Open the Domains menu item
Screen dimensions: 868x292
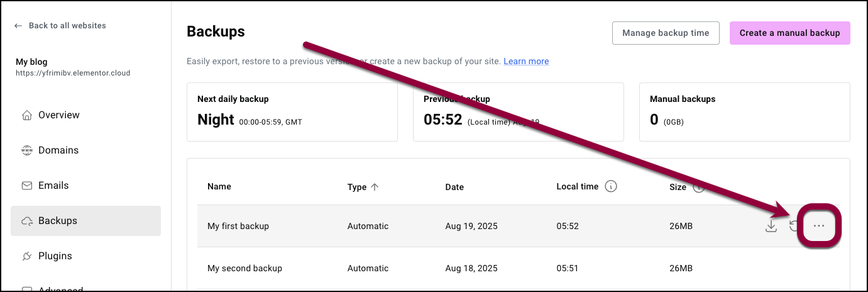tap(85, 150)
